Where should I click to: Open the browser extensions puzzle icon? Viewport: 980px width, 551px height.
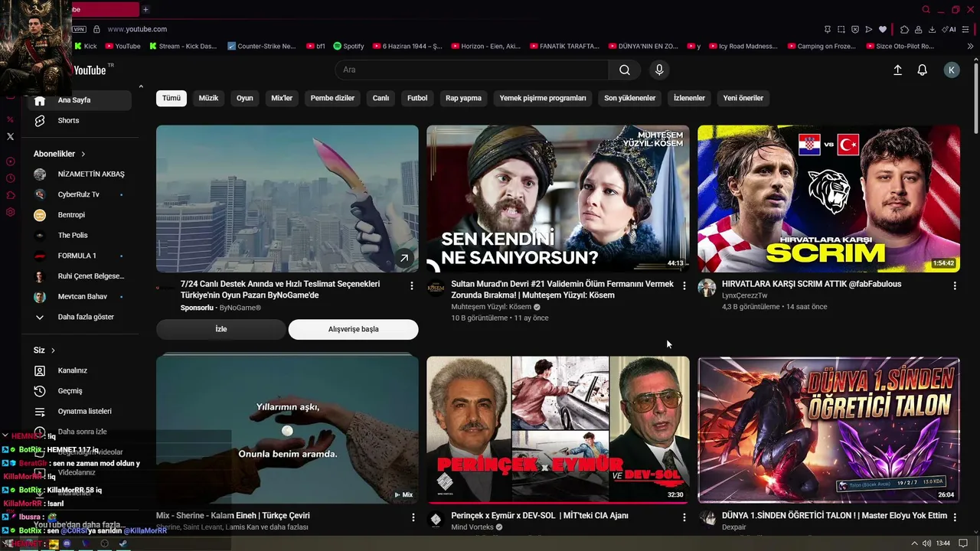904,29
